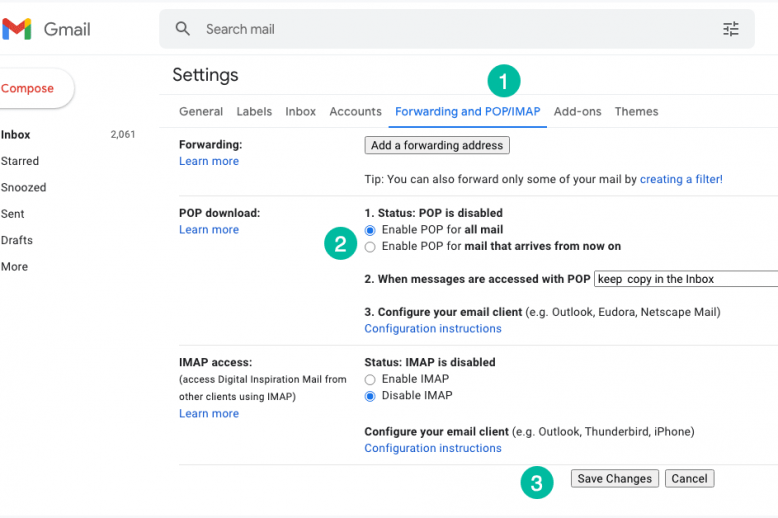The image size is (778, 518).
Task: Open the POP message handling dropdown
Action: click(686, 279)
